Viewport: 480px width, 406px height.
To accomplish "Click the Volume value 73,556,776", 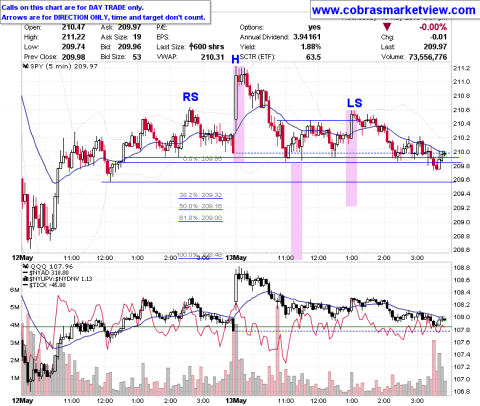I will 428,57.
